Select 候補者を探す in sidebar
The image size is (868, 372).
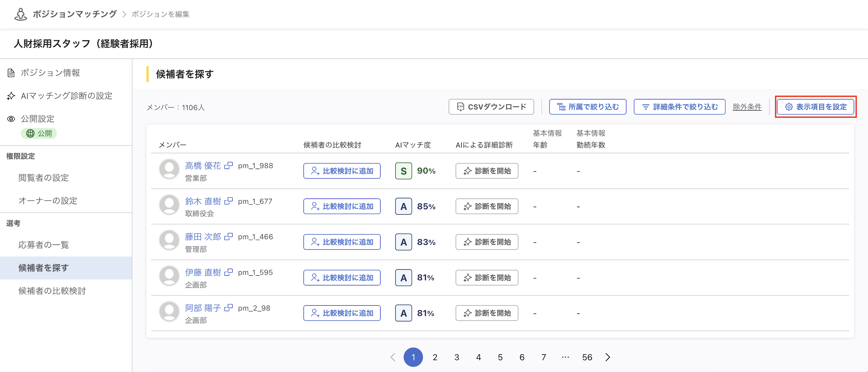[x=66, y=268]
